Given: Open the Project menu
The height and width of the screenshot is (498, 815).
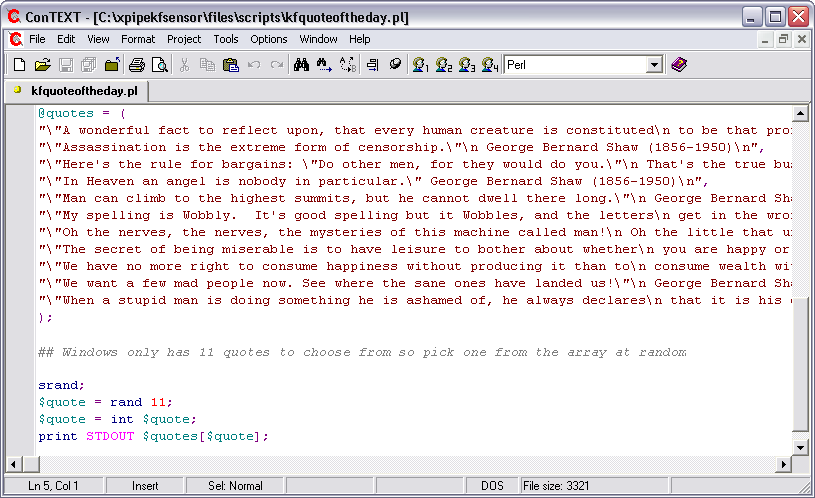Looking at the screenshot, I should point(184,39).
